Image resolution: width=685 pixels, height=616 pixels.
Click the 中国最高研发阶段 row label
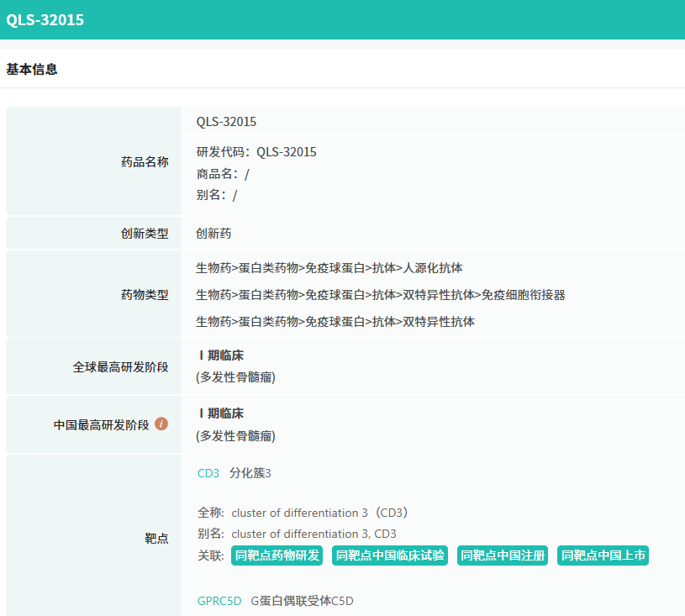[x=102, y=424]
